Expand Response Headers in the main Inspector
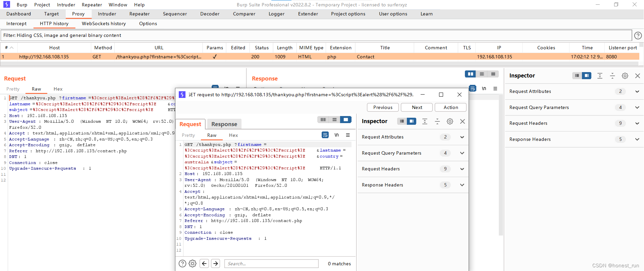 (637, 139)
